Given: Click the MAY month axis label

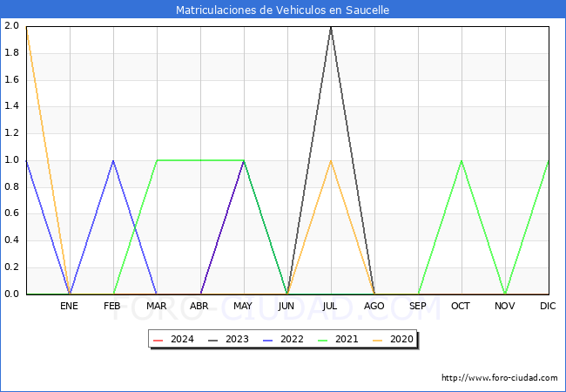Looking at the screenshot, I should [x=243, y=306].
